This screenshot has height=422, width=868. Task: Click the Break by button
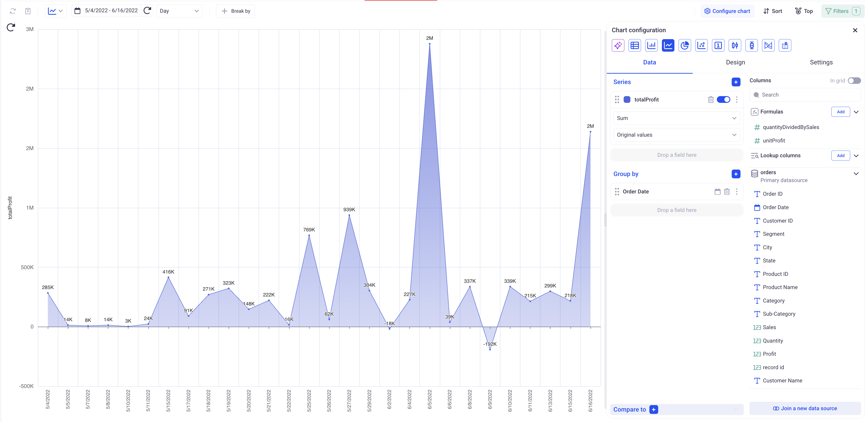coord(236,11)
